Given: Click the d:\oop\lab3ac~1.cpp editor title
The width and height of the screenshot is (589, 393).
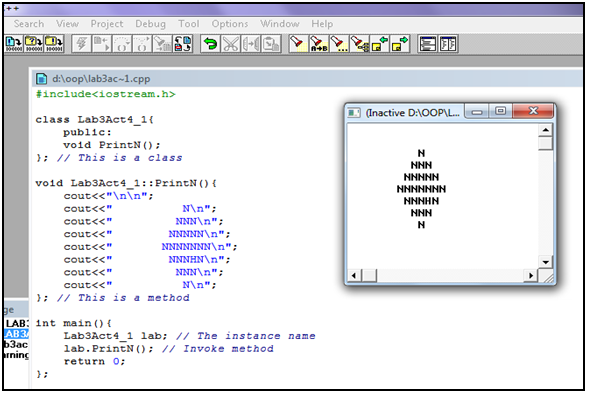Looking at the screenshot, I should (101, 79).
